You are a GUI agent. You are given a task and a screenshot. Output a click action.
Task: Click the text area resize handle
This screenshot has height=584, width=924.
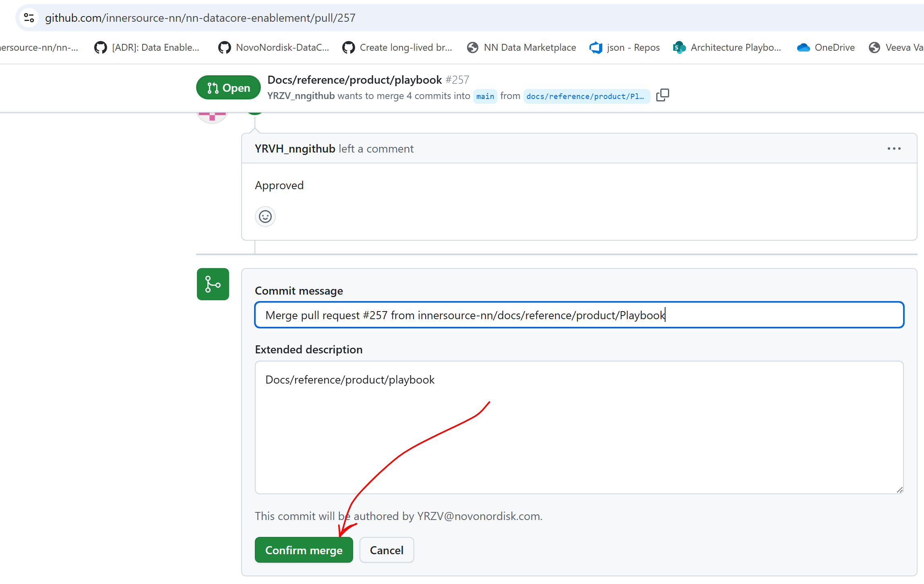(899, 489)
